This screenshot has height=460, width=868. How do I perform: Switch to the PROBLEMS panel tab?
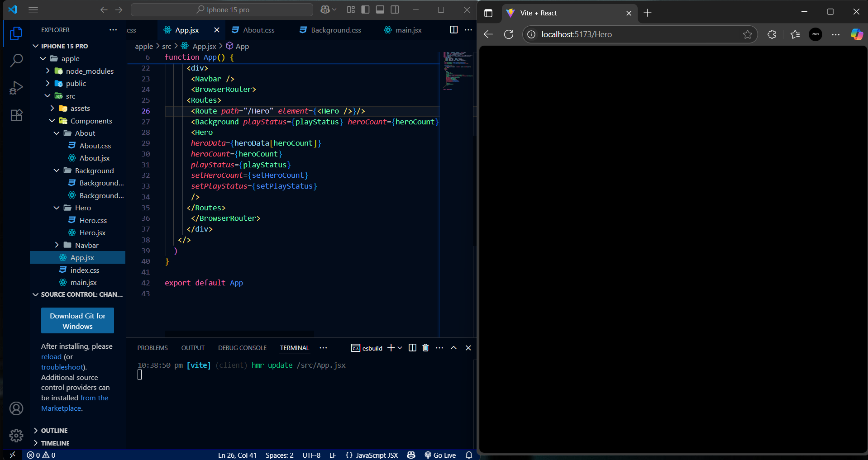click(x=153, y=348)
